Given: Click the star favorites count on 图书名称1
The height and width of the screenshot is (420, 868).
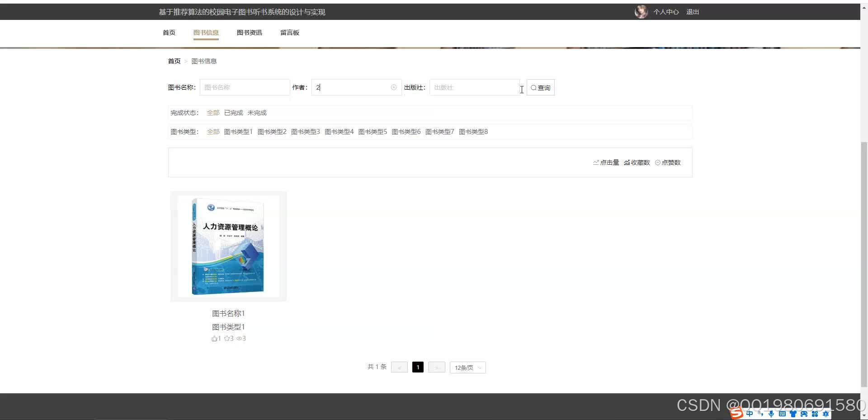Looking at the screenshot, I should pyautogui.click(x=229, y=339).
